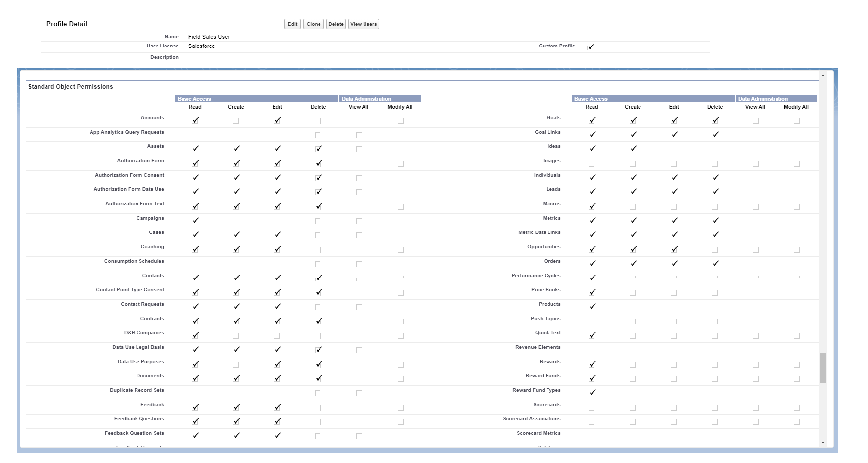The image size is (868, 463).
Task: Click the Field Sales User name value
Action: (209, 37)
